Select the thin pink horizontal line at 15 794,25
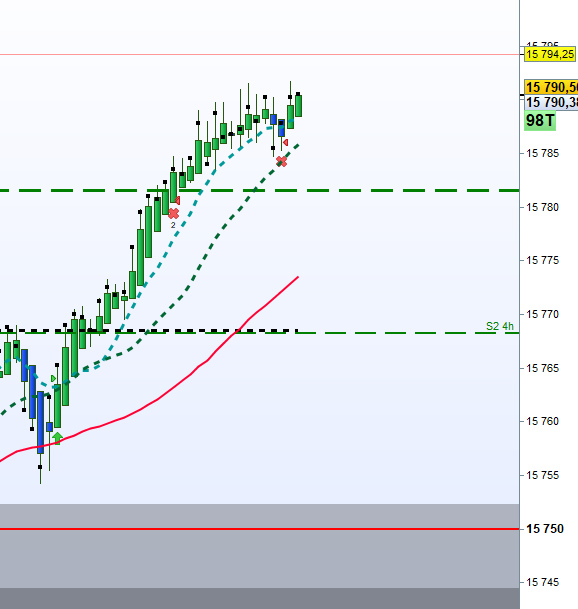Screen dimensions: 578x609 [259, 55]
